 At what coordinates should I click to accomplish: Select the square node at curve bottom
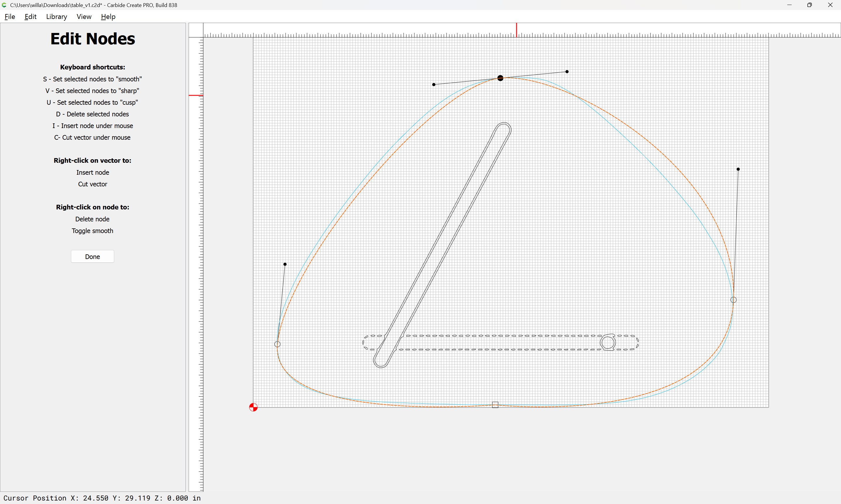[495, 405]
